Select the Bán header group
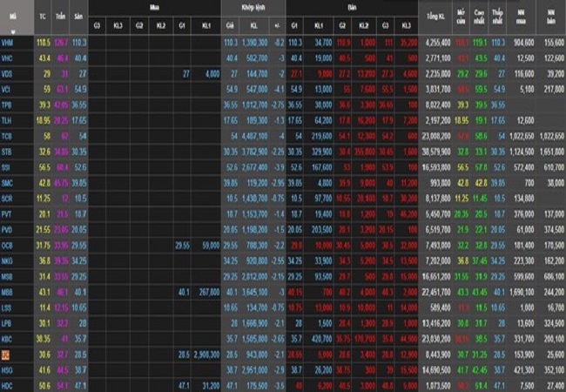The height and width of the screenshot is (392, 566). point(352,7)
